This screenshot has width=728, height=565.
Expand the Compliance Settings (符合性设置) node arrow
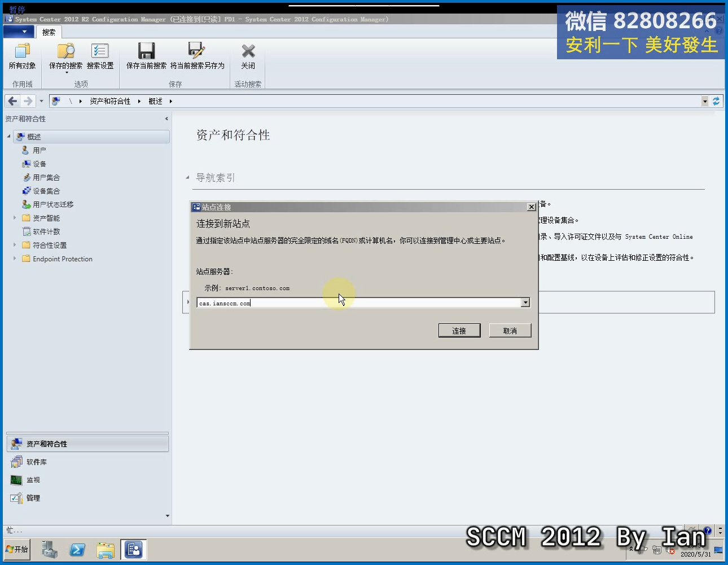tap(15, 245)
